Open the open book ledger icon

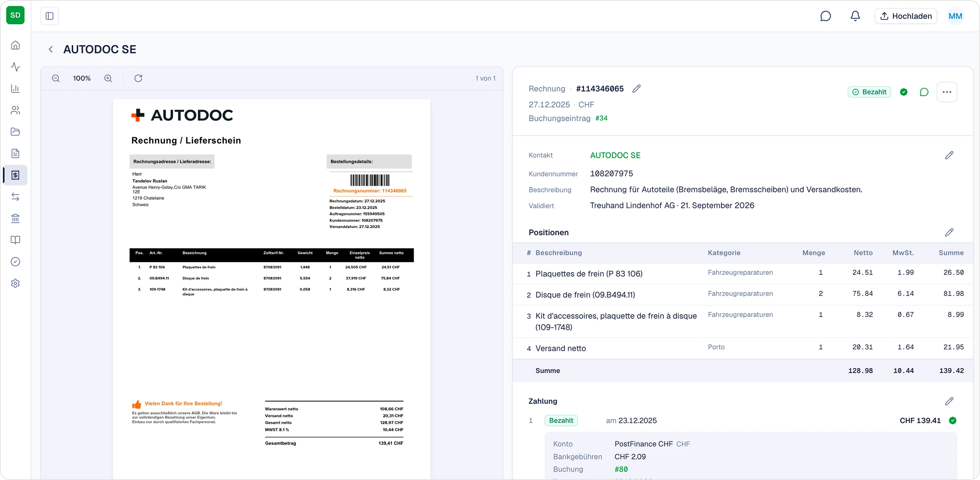(x=15, y=240)
